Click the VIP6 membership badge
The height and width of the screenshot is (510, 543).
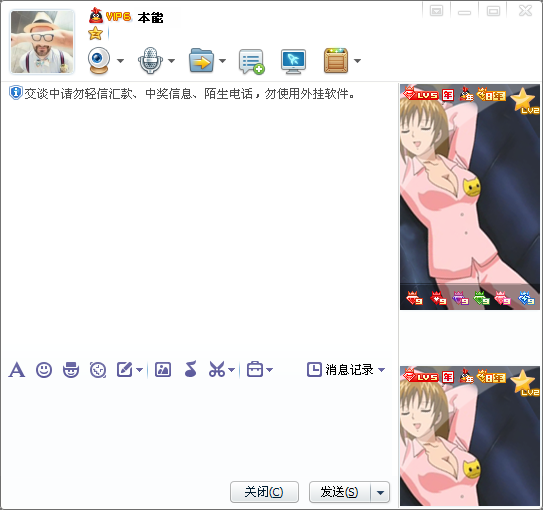(x=118, y=17)
